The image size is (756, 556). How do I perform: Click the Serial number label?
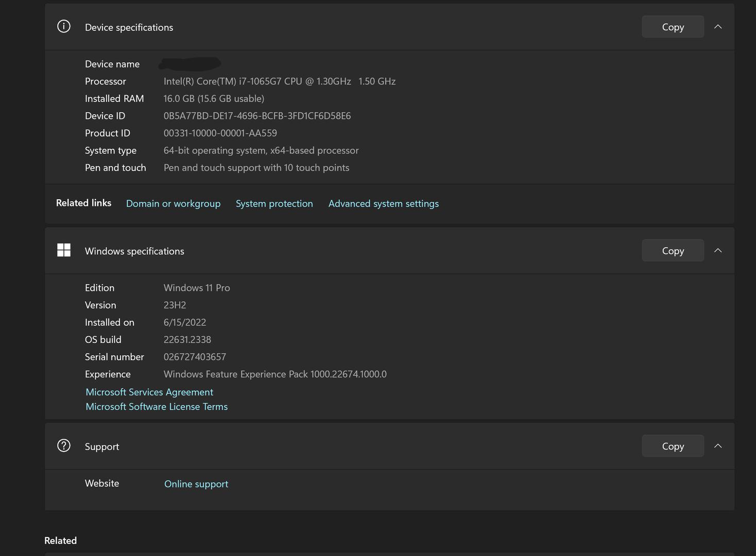[x=114, y=357]
